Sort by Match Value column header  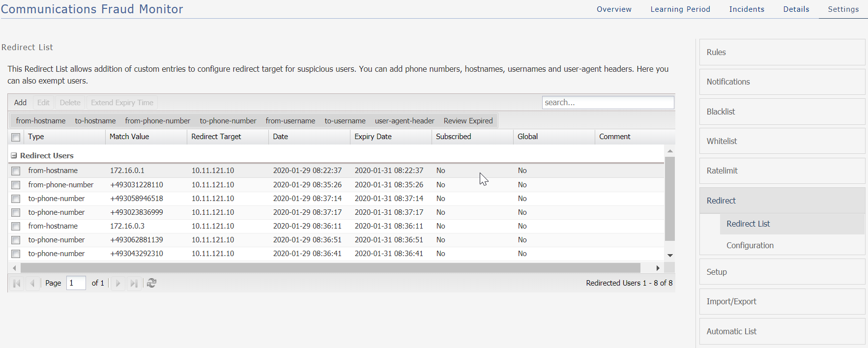coord(146,137)
